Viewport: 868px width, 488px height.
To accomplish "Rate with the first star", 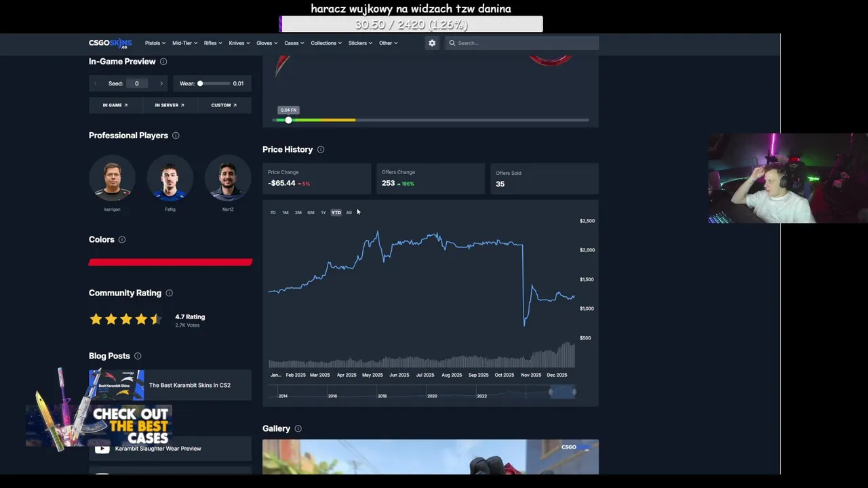I will [96, 319].
